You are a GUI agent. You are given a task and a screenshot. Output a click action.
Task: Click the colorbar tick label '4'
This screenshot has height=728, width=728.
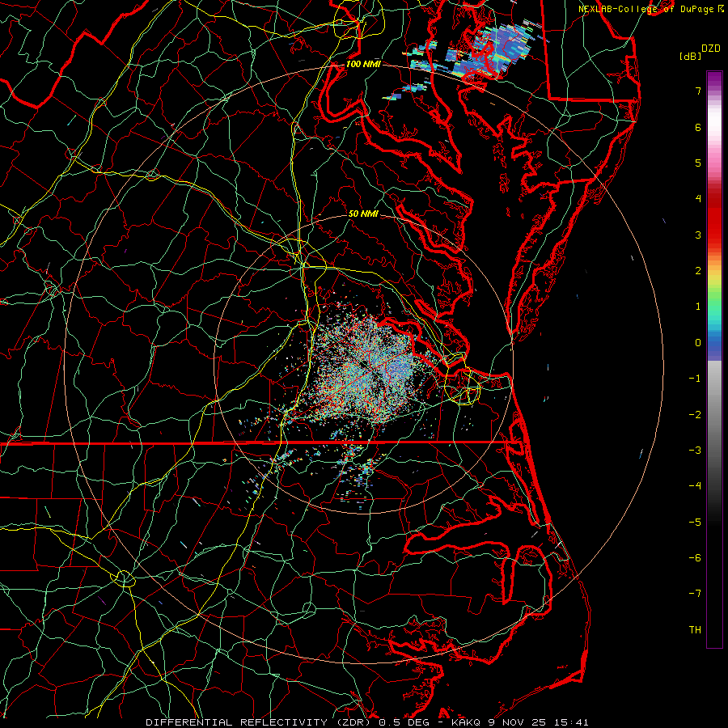tap(698, 199)
